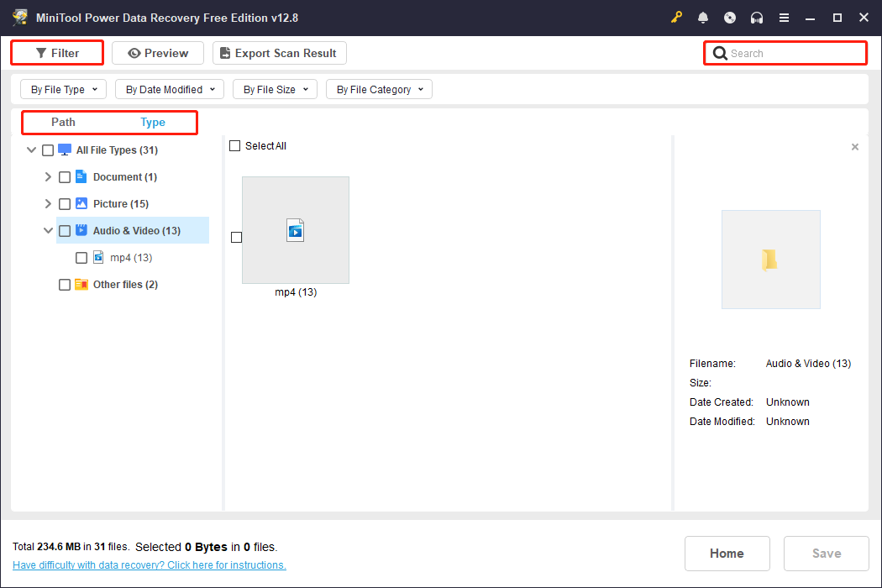Enable the Select All checkbox

(235, 145)
